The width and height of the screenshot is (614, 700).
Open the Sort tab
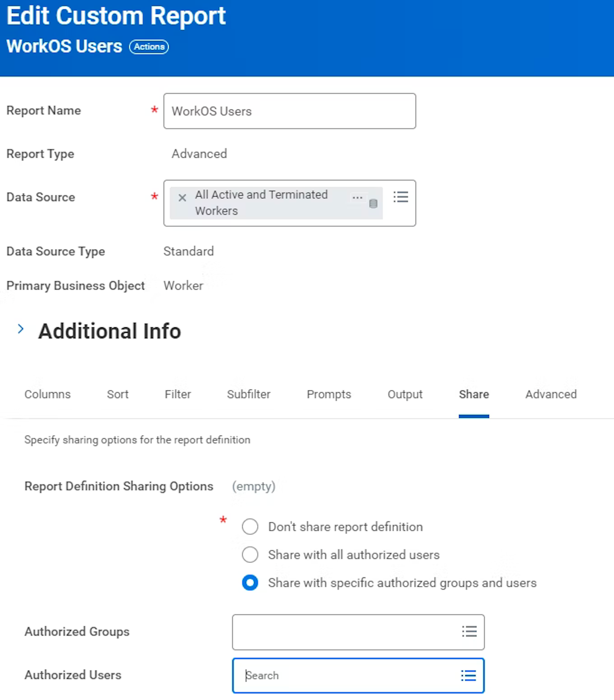(117, 394)
